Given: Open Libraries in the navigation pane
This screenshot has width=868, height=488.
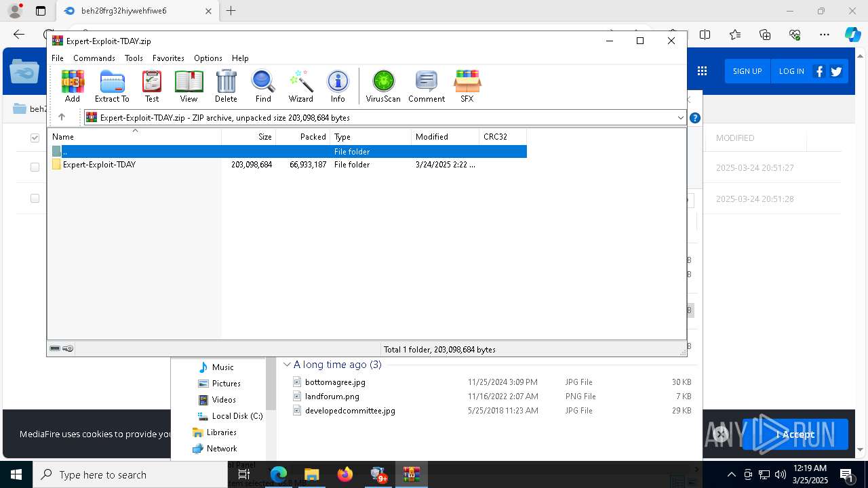Looking at the screenshot, I should pos(221,432).
